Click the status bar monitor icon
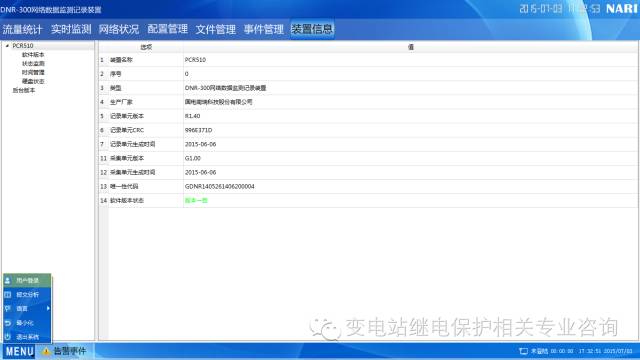Viewport: 640px width, 360px height. [x=523, y=351]
